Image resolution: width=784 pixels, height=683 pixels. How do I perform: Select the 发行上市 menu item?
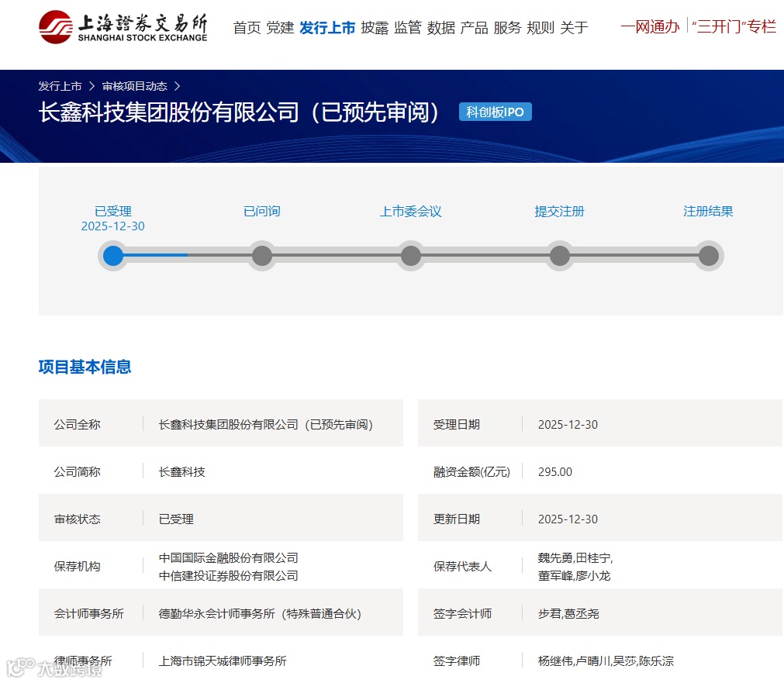327,27
